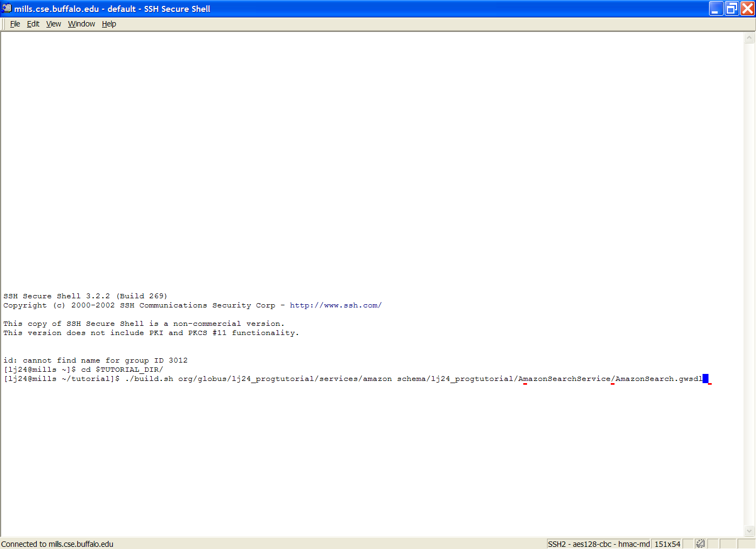Click the http://www.ssh.com/ URL in terminal
This screenshot has height=549, width=756.
coord(335,305)
